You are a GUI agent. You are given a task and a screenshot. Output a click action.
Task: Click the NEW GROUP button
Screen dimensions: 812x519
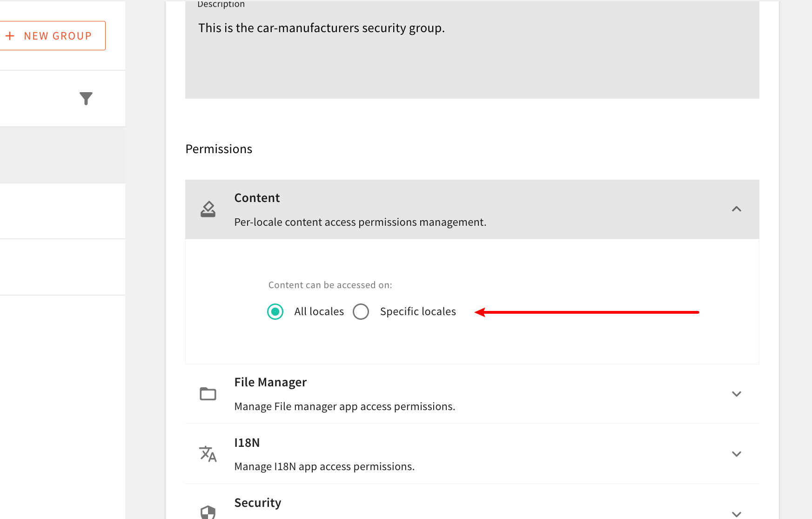tap(53, 35)
